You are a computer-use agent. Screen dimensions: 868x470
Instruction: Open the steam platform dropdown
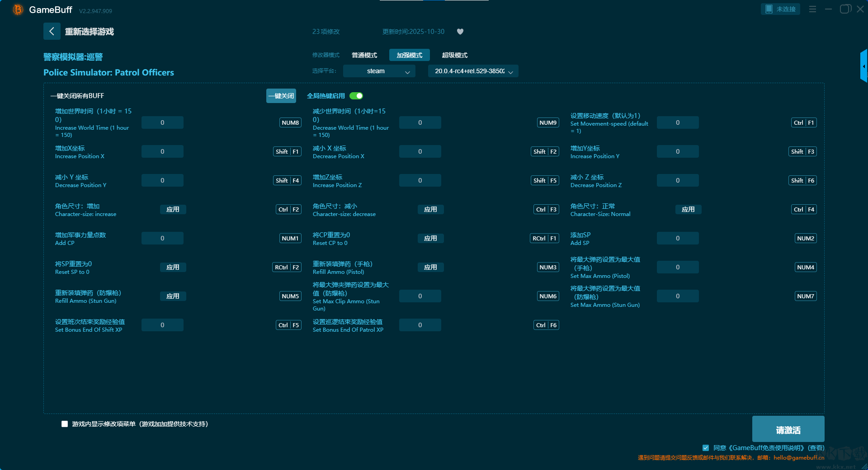click(379, 71)
